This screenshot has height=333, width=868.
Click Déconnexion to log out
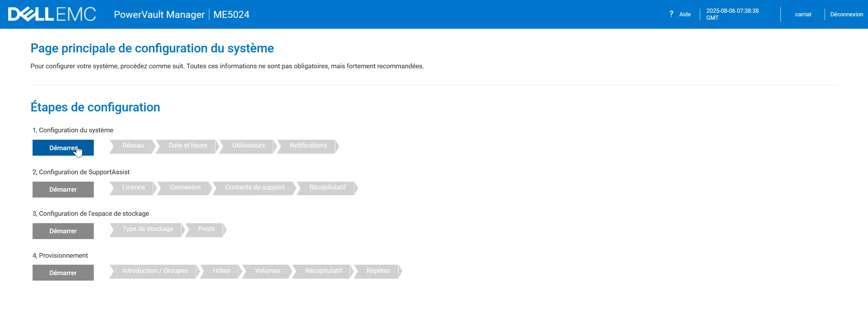846,14
